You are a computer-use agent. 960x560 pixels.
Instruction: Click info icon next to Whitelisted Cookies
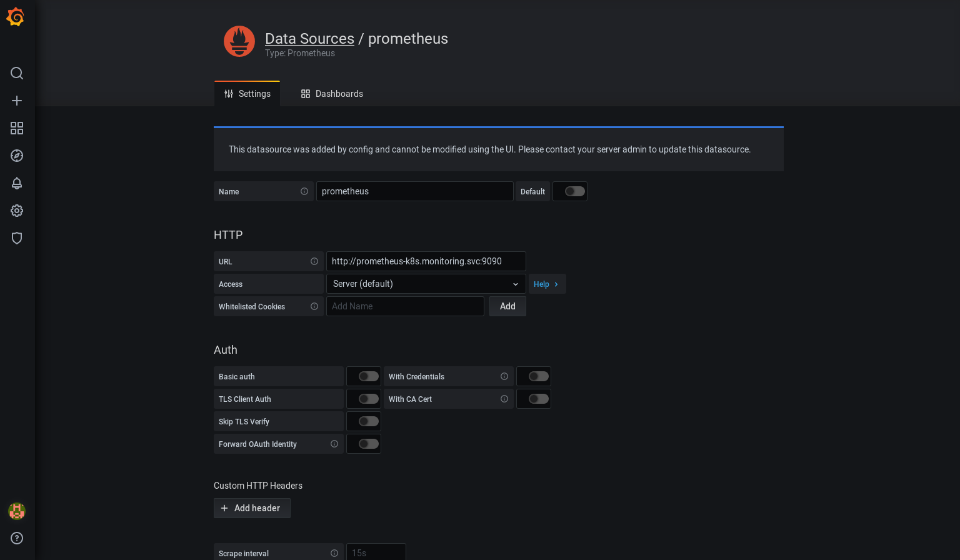point(314,306)
